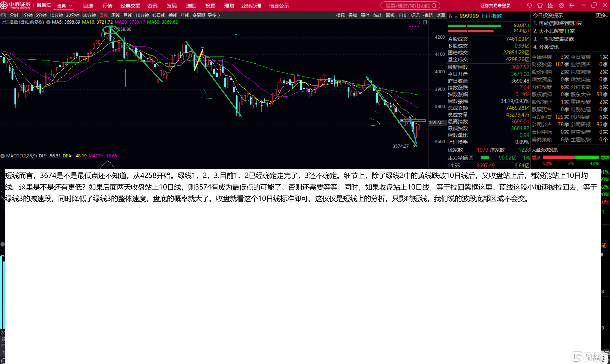Expand 更多 chart period options
Screen dimensions: 610x364
click(x=214, y=15)
